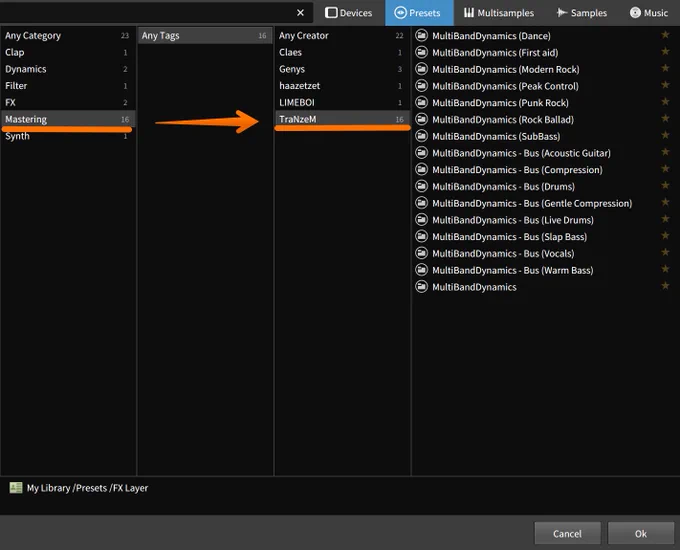Confirm selection with Ok button

click(x=641, y=534)
